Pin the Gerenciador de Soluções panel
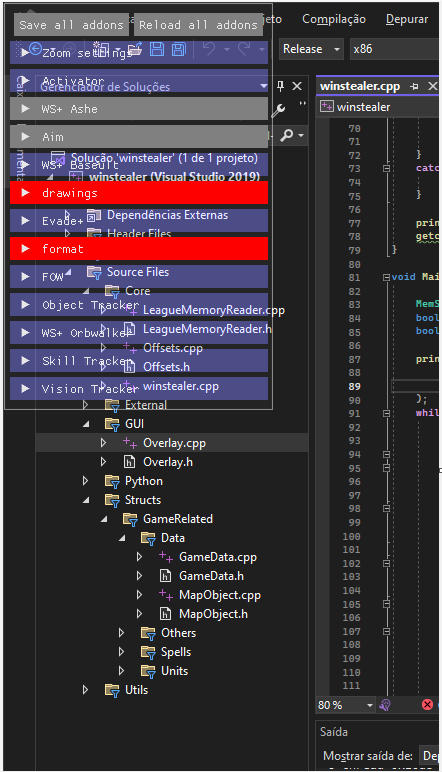 tap(281, 86)
